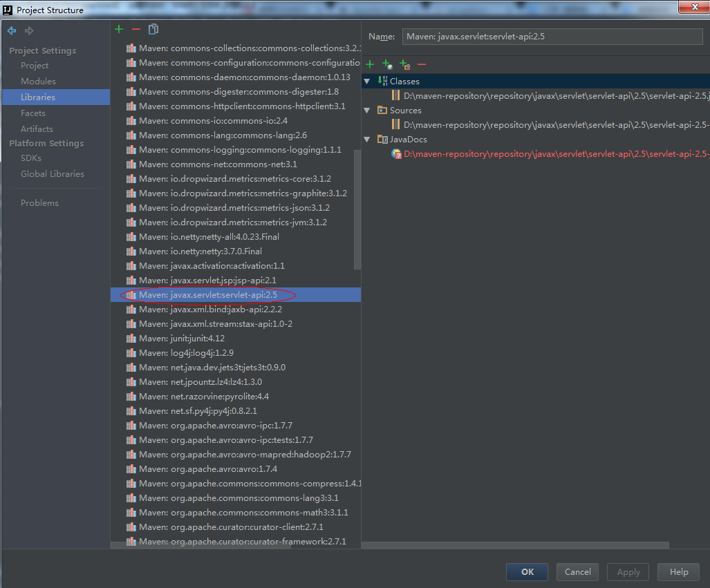710x588 pixels.
Task: Add a new project library with green plus
Action: pos(119,30)
